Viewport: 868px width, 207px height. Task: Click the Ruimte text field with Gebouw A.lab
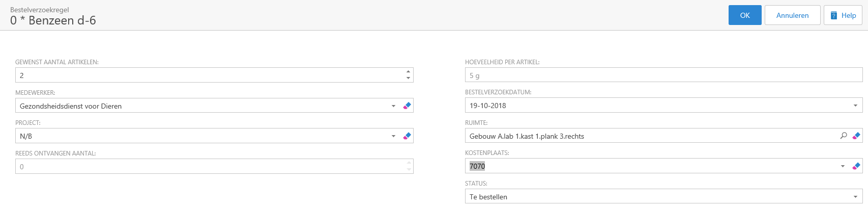[646, 136]
